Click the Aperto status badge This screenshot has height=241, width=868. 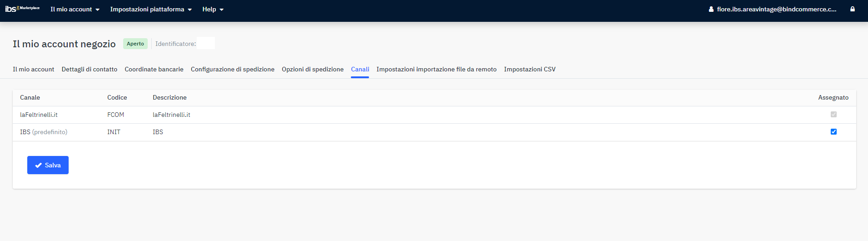[x=135, y=44]
